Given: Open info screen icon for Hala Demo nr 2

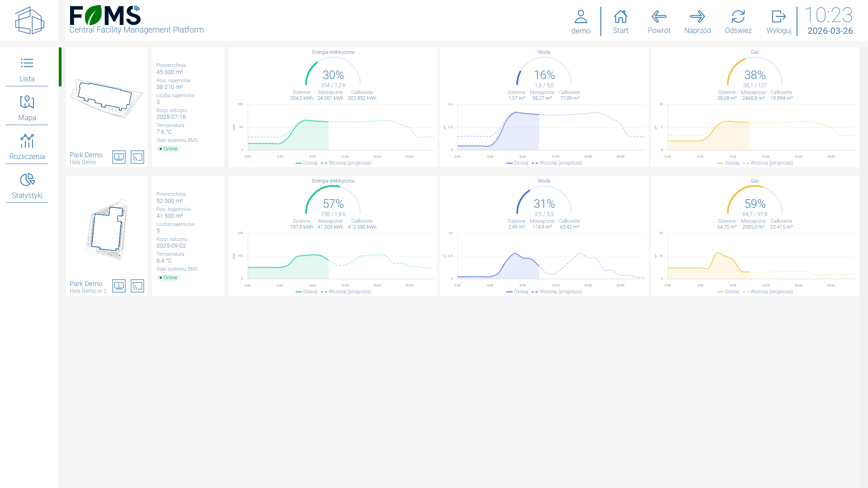Looking at the screenshot, I should coord(119,286).
